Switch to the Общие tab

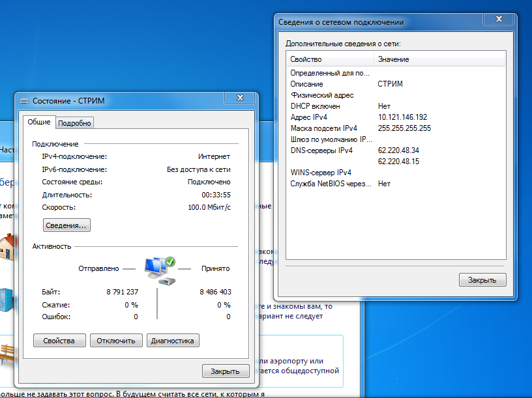click(39, 122)
